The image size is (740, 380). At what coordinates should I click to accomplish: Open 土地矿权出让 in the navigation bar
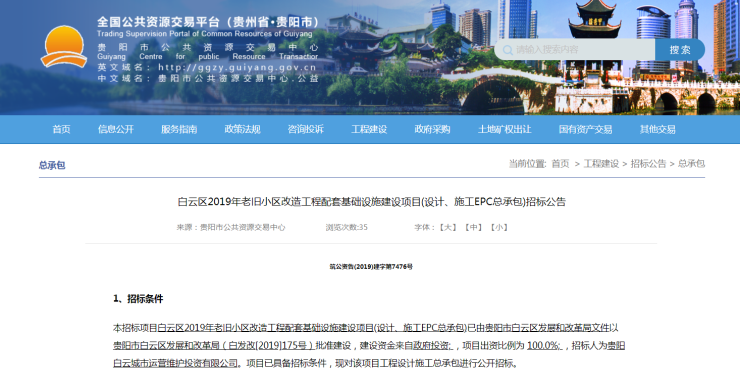[x=505, y=129]
